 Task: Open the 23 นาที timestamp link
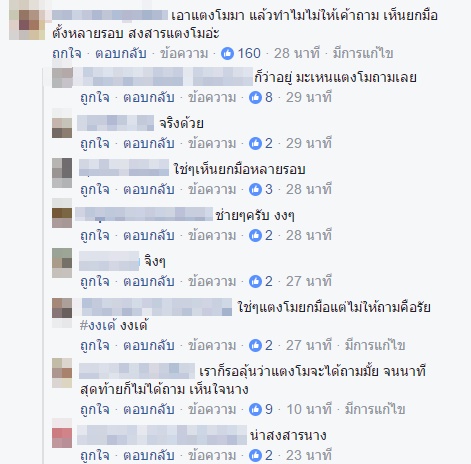[x=309, y=455]
